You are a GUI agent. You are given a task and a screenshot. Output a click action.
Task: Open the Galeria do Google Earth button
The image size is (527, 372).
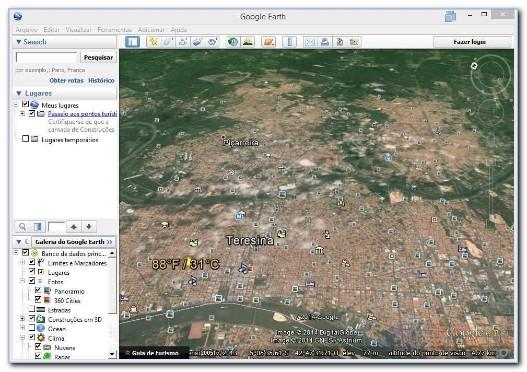click(x=74, y=242)
